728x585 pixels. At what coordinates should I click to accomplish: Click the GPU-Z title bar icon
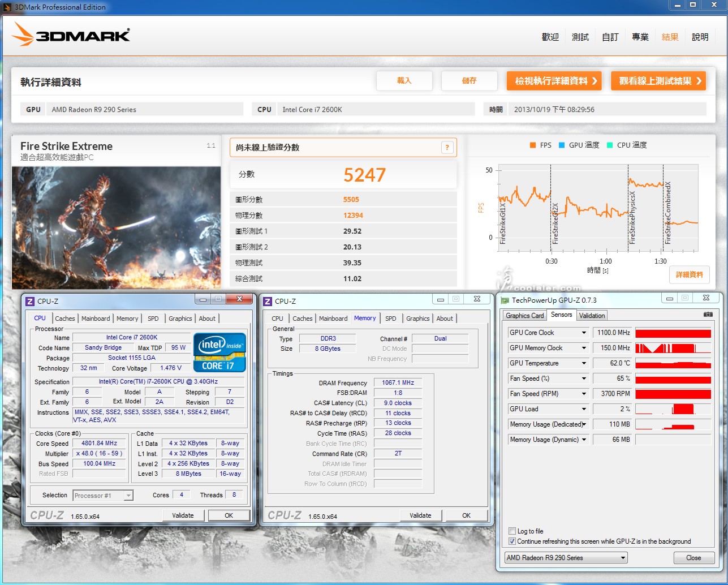pyautogui.click(x=505, y=300)
